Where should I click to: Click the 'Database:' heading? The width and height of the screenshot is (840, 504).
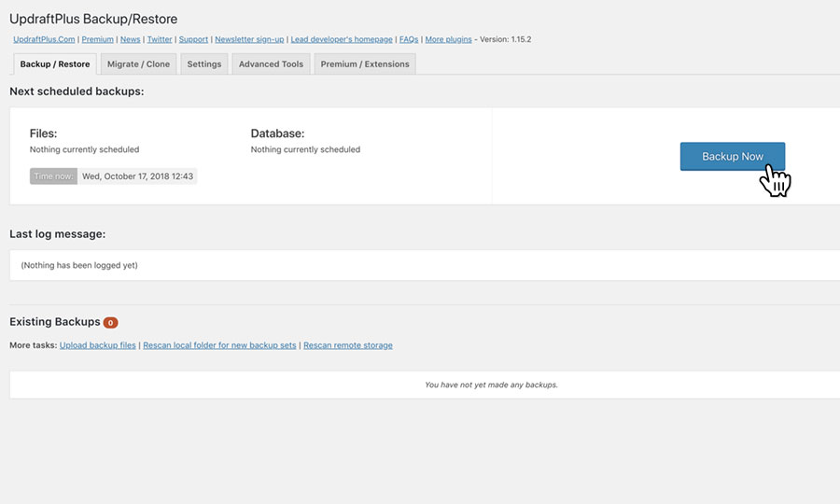[277, 133]
